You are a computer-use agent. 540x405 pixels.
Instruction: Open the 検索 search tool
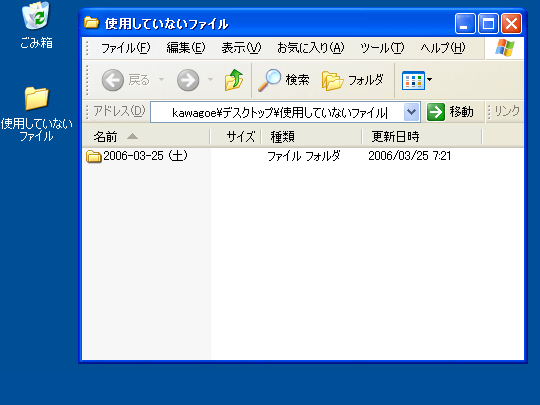(x=283, y=80)
